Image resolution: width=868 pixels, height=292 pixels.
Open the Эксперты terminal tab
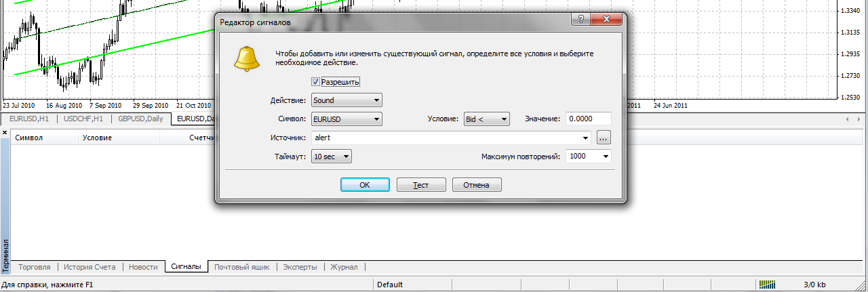[x=300, y=267]
